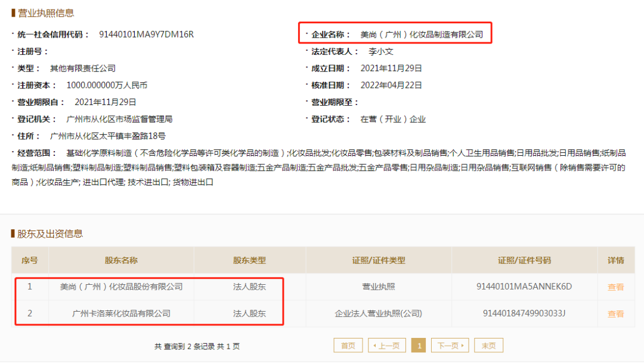The width and height of the screenshot is (644, 363).
Task: Click approval date 2022年04月22日
Action: [391, 85]
